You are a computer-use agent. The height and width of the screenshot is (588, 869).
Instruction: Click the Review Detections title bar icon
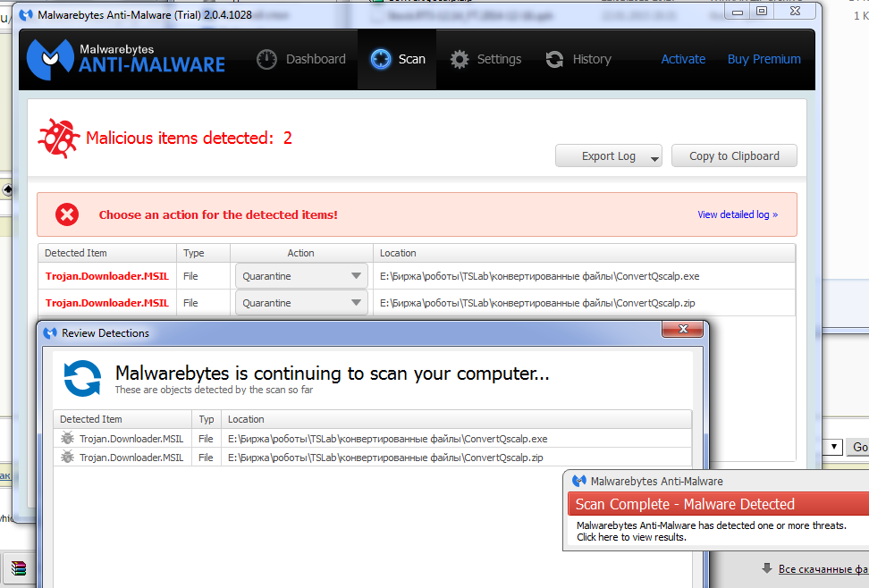coord(50,333)
